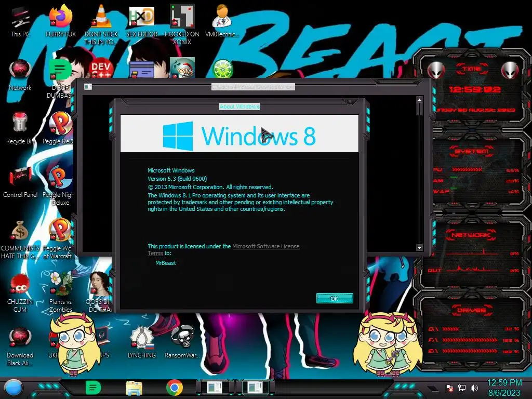
Task: Switch to first running window taskbar button
Action: pyautogui.click(x=215, y=388)
